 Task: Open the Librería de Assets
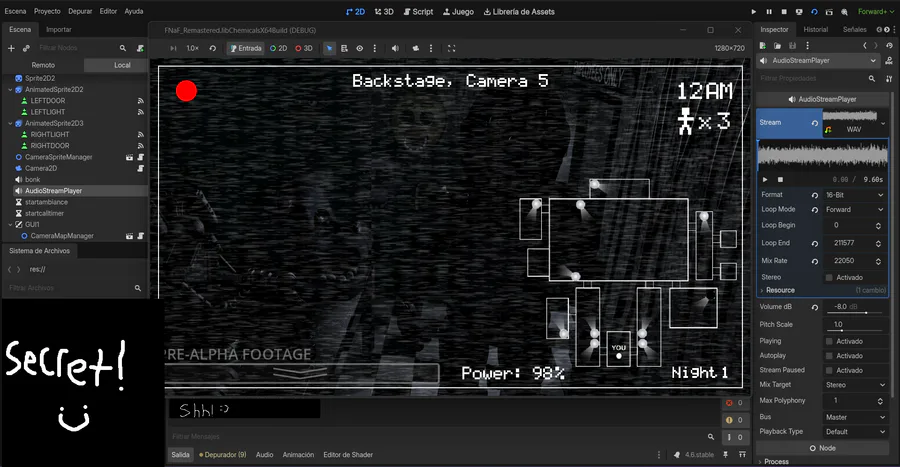click(x=519, y=11)
